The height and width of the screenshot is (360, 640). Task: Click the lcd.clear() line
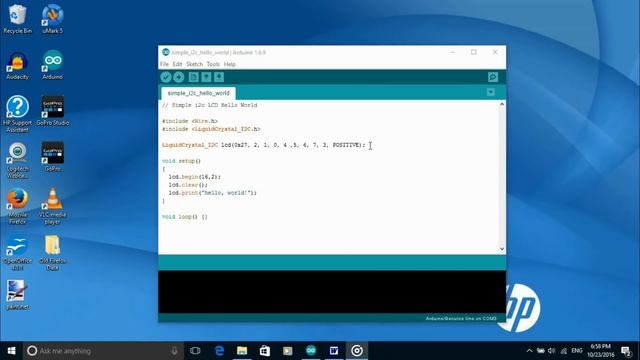(188, 185)
